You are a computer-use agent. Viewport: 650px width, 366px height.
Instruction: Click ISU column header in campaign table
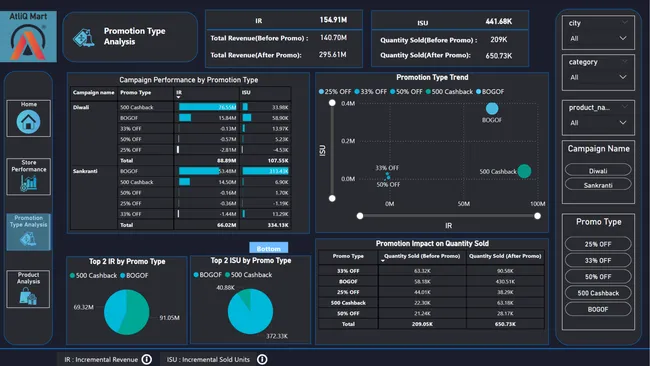click(246, 92)
